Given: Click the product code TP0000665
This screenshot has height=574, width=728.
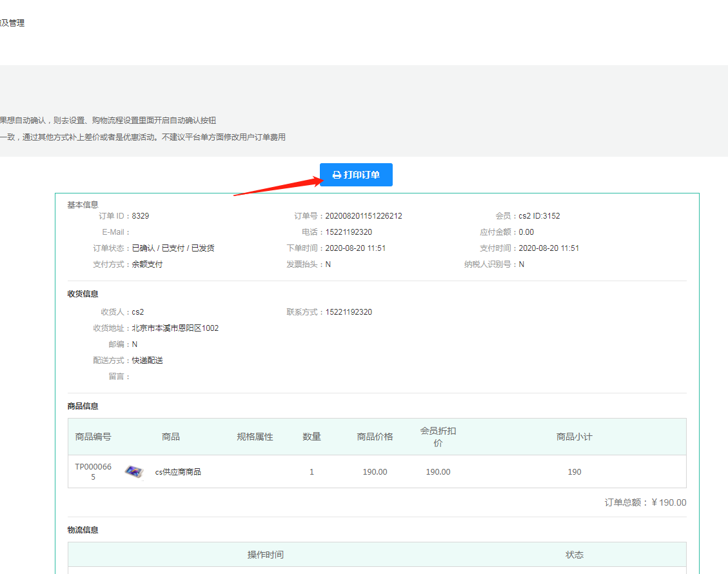Looking at the screenshot, I should pos(93,471).
